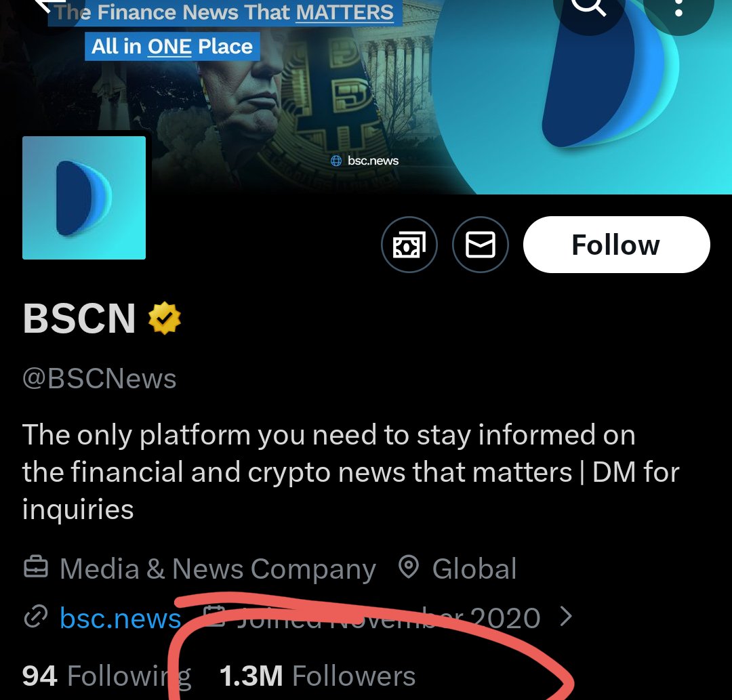Tap the back arrow at top left

45,7
